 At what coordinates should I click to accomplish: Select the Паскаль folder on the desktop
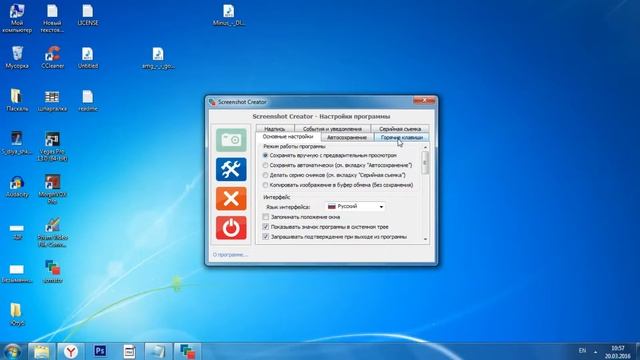coord(17,100)
